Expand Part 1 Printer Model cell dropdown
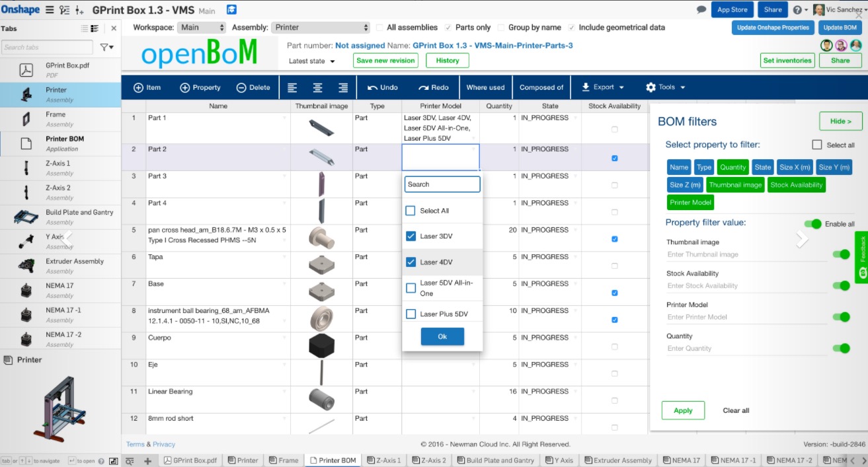The width and height of the screenshot is (868, 467). click(474, 138)
